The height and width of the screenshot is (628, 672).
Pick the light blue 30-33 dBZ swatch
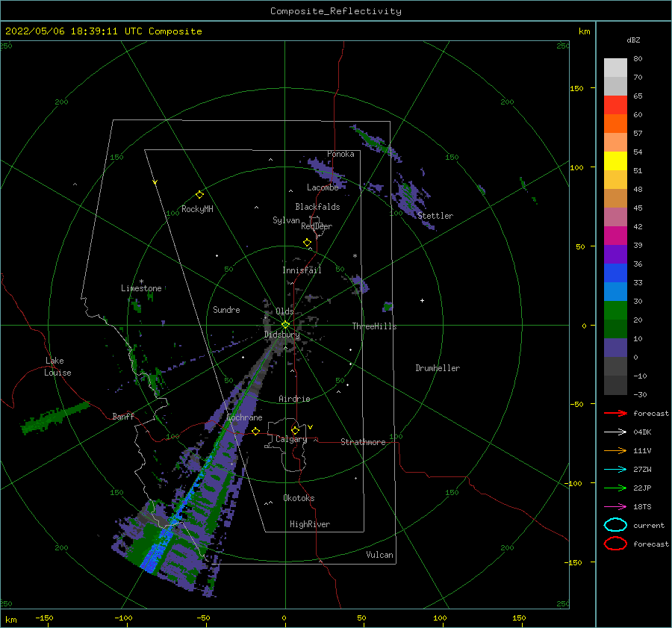pyautogui.click(x=615, y=292)
